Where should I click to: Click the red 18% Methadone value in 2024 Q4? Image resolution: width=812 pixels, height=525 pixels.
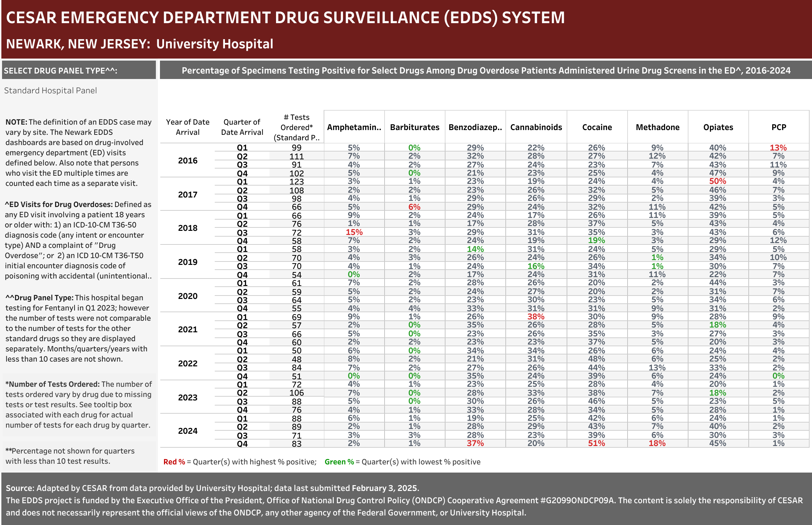(657, 444)
